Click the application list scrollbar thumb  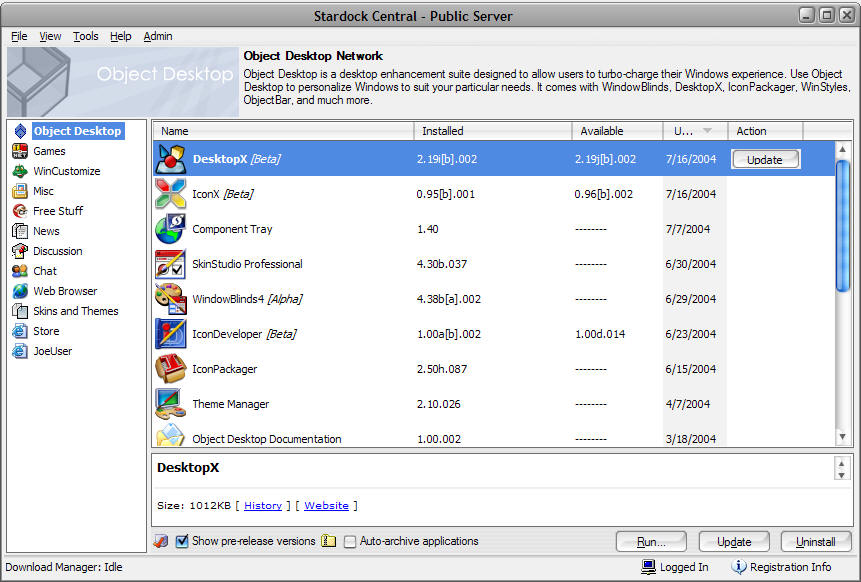tap(842, 225)
